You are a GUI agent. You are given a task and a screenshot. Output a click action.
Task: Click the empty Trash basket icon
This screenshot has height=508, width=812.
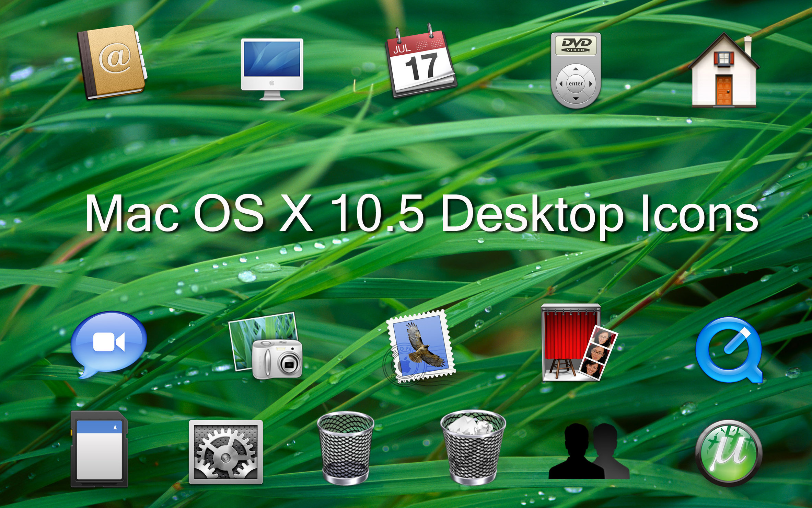click(x=346, y=448)
